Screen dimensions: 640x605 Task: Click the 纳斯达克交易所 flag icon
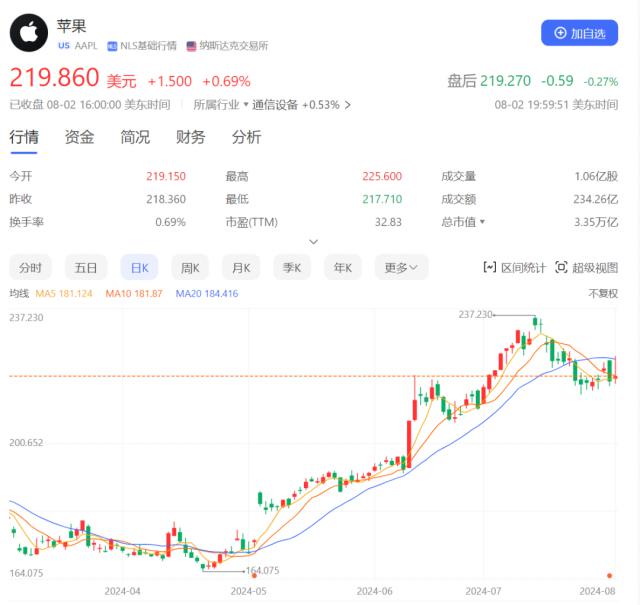(x=191, y=46)
